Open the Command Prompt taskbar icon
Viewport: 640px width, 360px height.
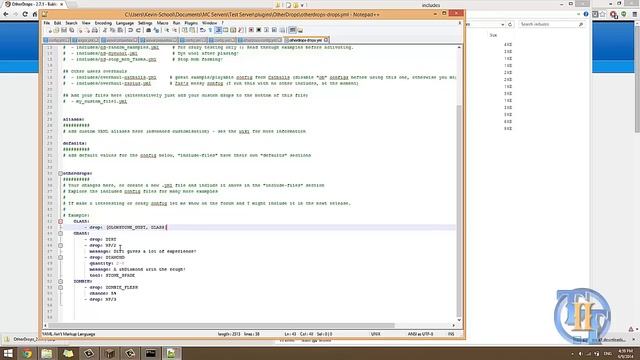(x=151, y=353)
